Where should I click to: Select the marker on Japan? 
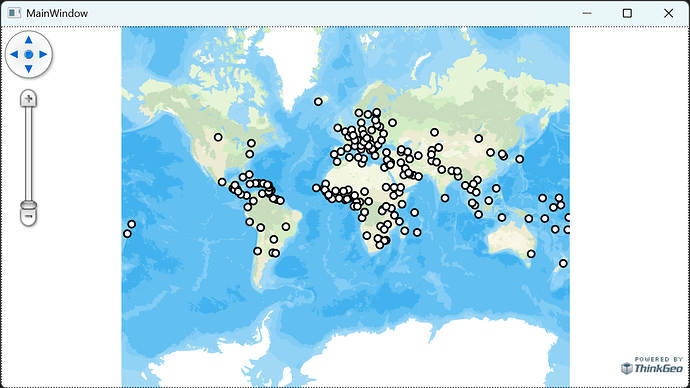(520, 159)
